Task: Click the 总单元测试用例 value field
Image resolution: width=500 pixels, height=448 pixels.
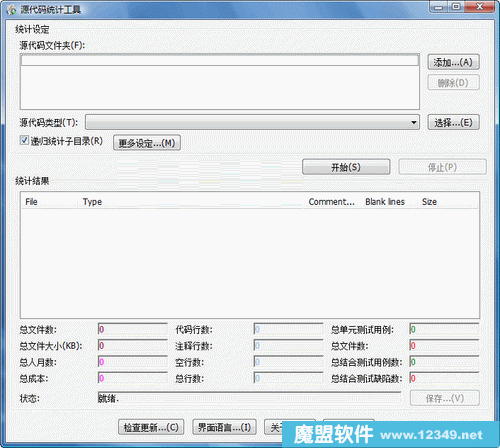Action: [444, 329]
